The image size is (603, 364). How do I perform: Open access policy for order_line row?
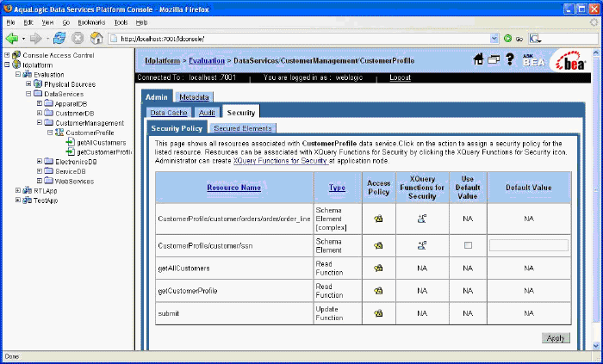pos(378,219)
